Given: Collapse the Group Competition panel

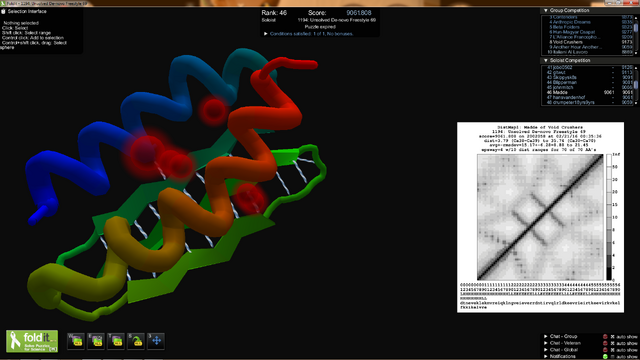Looking at the screenshot, I should [546, 10].
